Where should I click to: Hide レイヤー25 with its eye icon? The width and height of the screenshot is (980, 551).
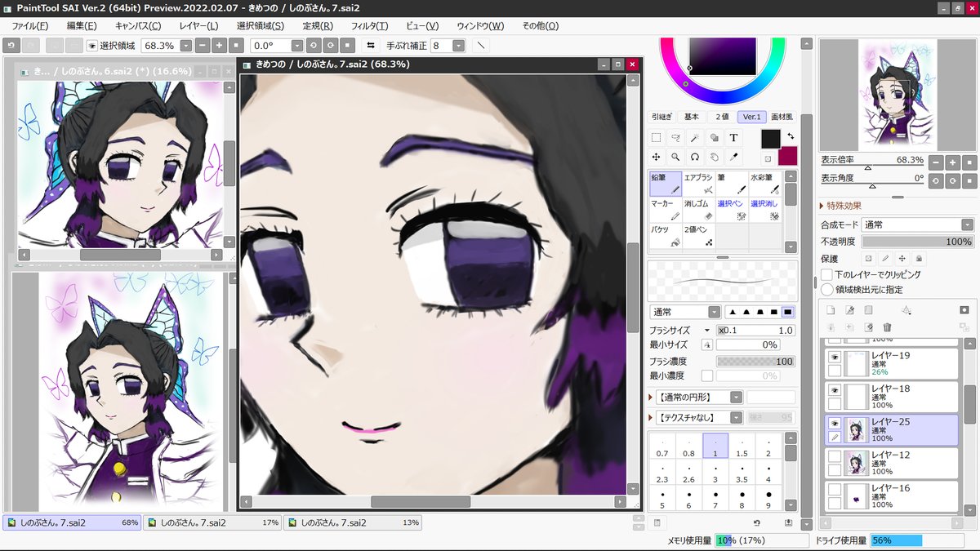835,424
